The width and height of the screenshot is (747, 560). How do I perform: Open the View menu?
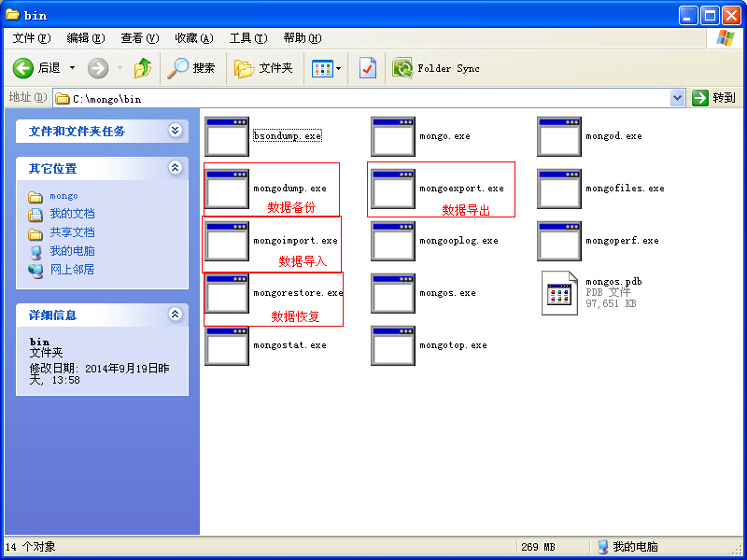(x=139, y=38)
